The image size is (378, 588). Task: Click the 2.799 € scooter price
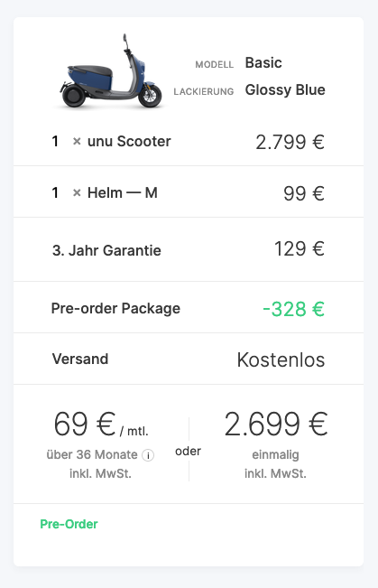[x=290, y=142]
